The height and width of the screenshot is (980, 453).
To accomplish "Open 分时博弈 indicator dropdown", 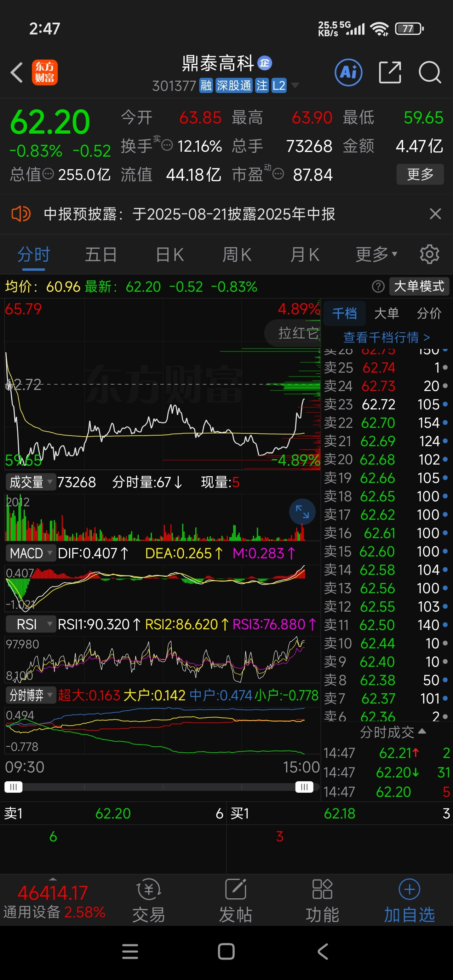I will point(30,695).
